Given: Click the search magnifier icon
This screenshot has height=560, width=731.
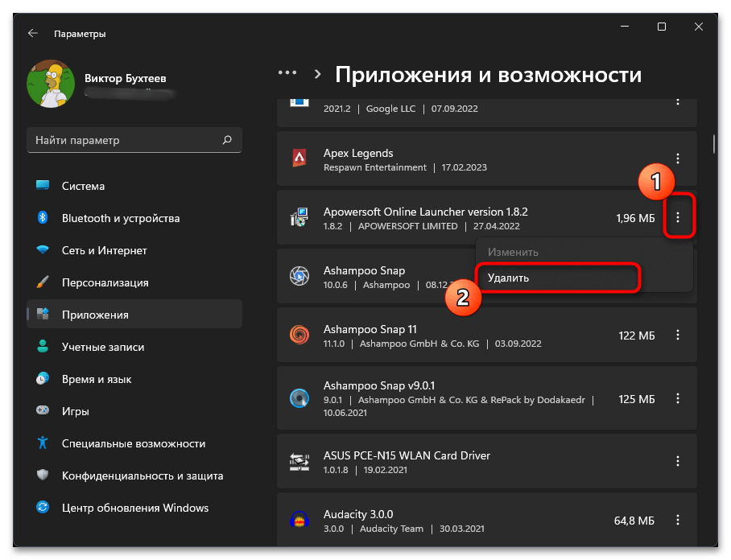Looking at the screenshot, I should [x=227, y=140].
